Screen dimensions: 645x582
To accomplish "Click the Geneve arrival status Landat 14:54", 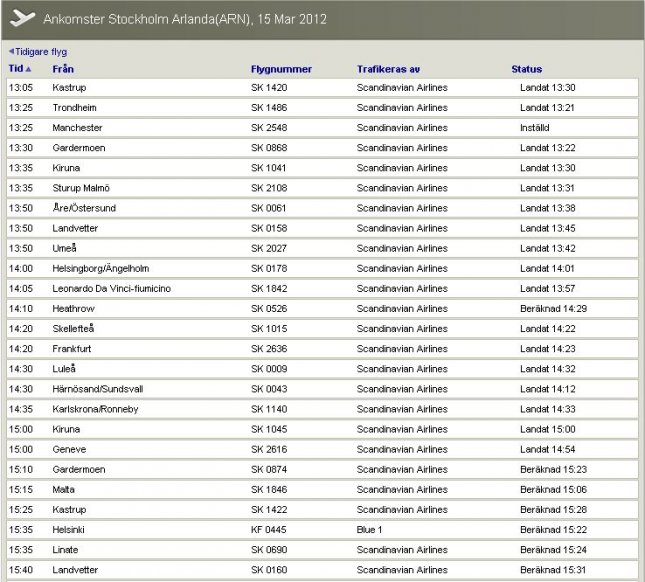I will point(547,450).
